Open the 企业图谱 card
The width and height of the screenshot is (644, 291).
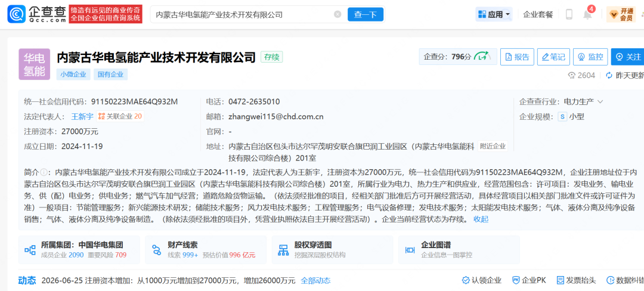coord(459,249)
